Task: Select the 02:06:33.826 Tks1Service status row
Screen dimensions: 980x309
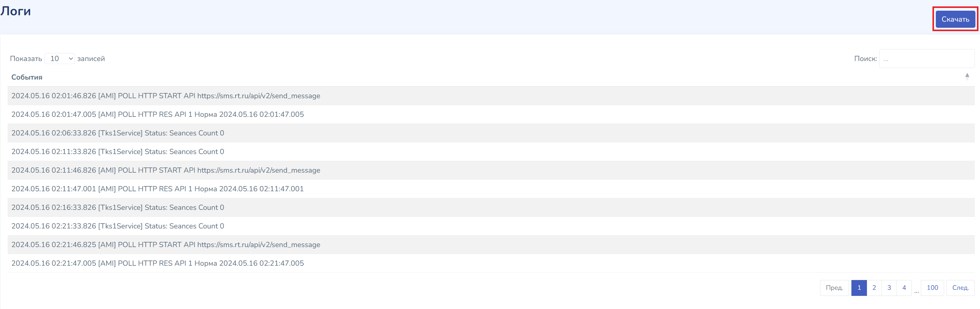Action: pos(491,133)
